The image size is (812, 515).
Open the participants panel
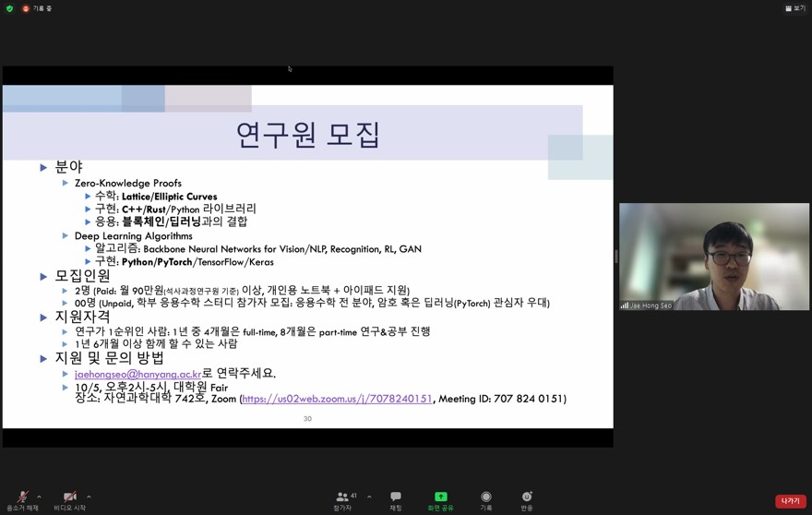point(343,498)
